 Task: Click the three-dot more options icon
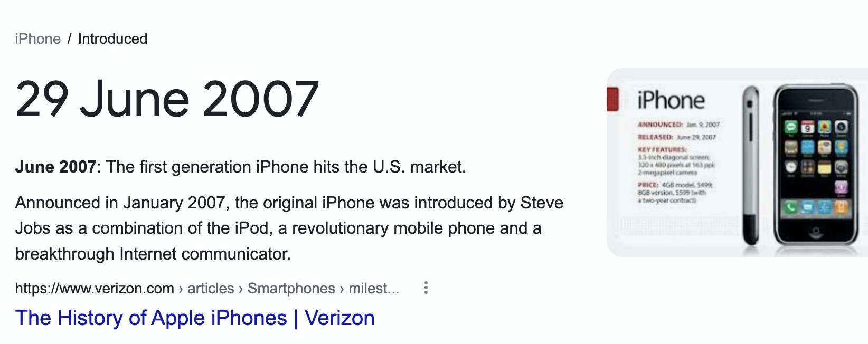click(426, 288)
